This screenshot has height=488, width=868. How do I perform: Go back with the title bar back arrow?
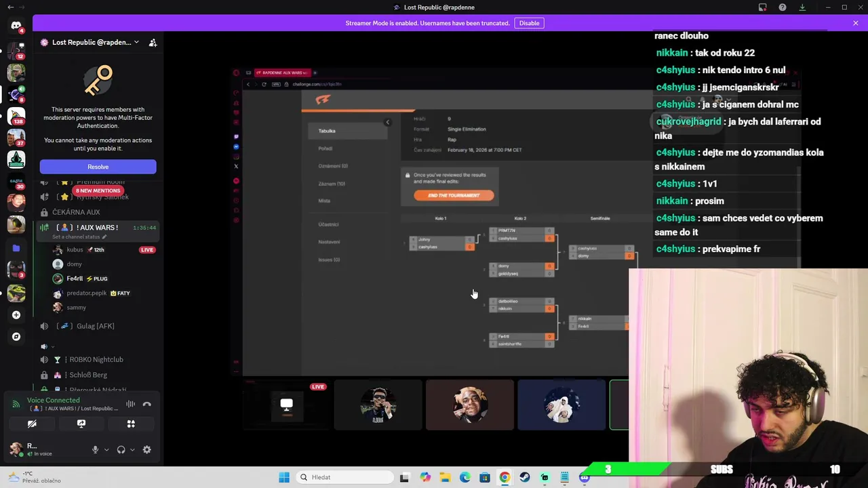pyautogui.click(x=10, y=7)
